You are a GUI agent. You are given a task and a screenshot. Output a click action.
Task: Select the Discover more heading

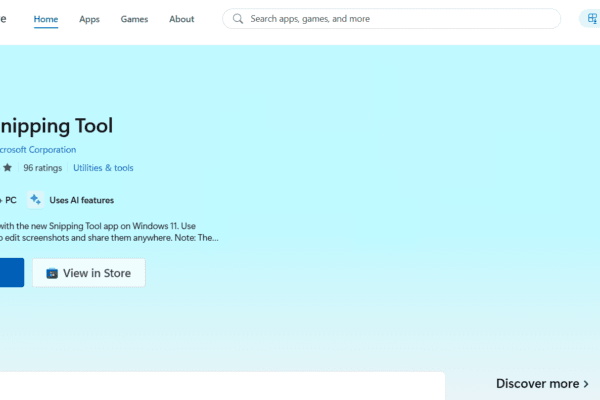(537, 384)
